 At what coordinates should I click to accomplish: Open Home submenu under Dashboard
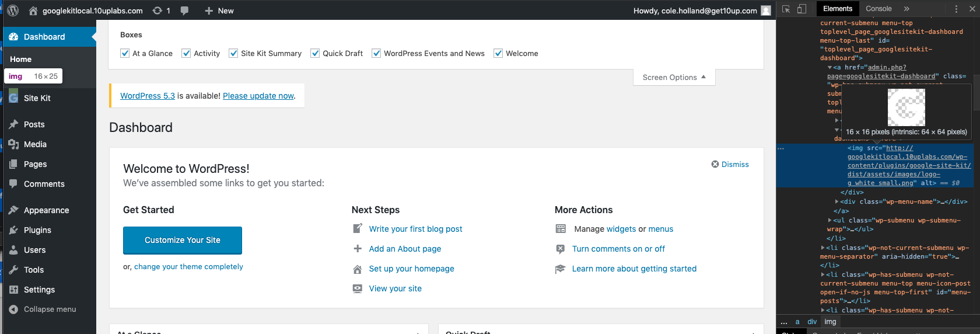(21, 59)
